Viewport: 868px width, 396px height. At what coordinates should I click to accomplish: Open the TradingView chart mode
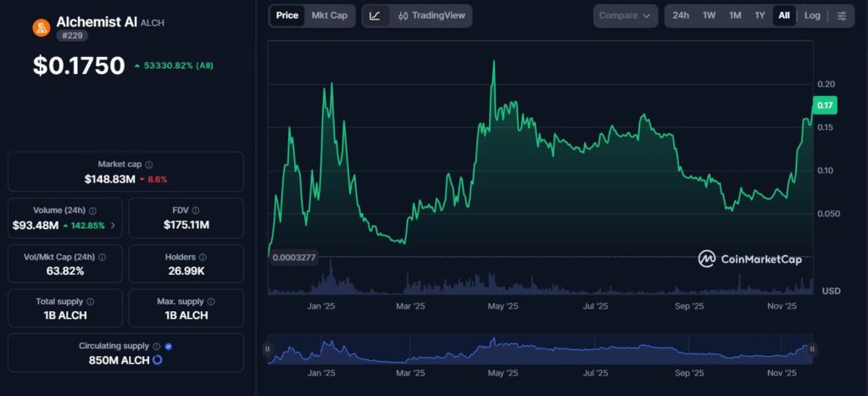[x=431, y=15]
